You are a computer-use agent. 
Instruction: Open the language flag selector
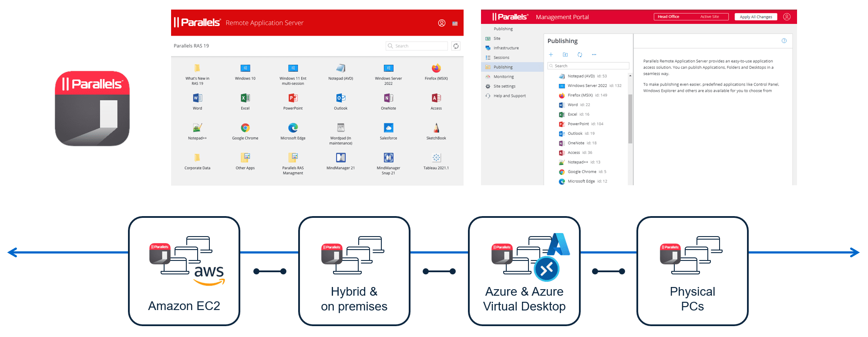(x=455, y=23)
